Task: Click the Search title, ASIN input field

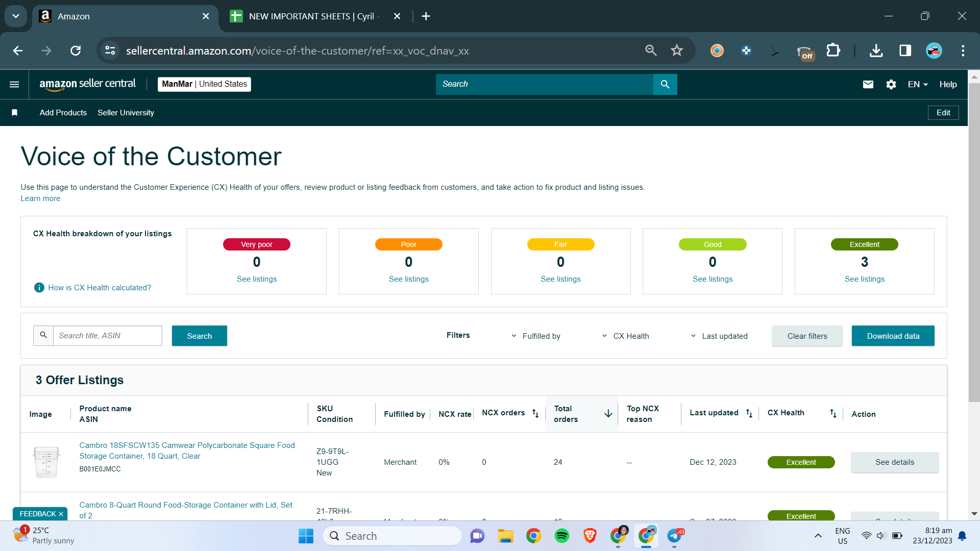Action: click(107, 336)
